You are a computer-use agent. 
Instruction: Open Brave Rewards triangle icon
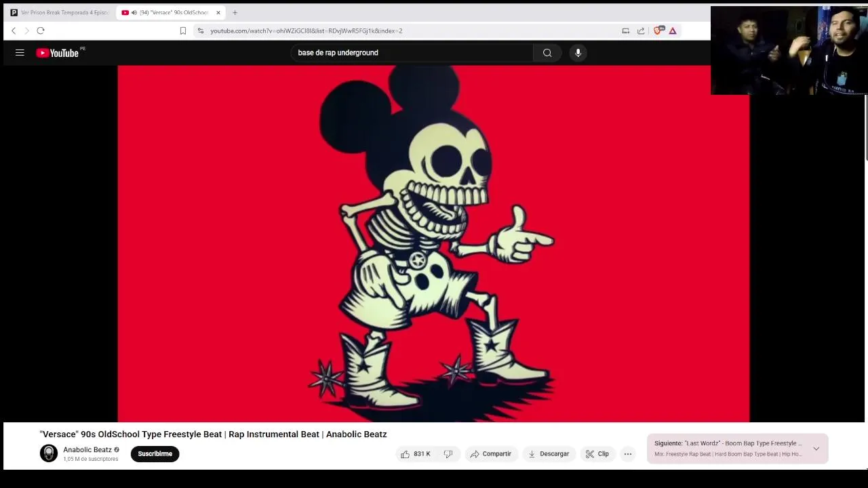(673, 30)
